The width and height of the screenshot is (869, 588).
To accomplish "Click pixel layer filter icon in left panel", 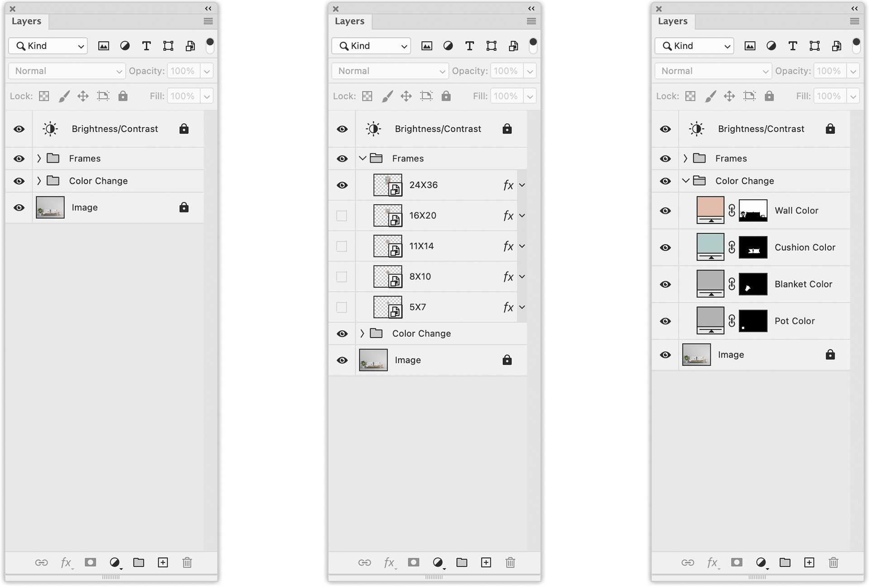I will tap(104, 46).
